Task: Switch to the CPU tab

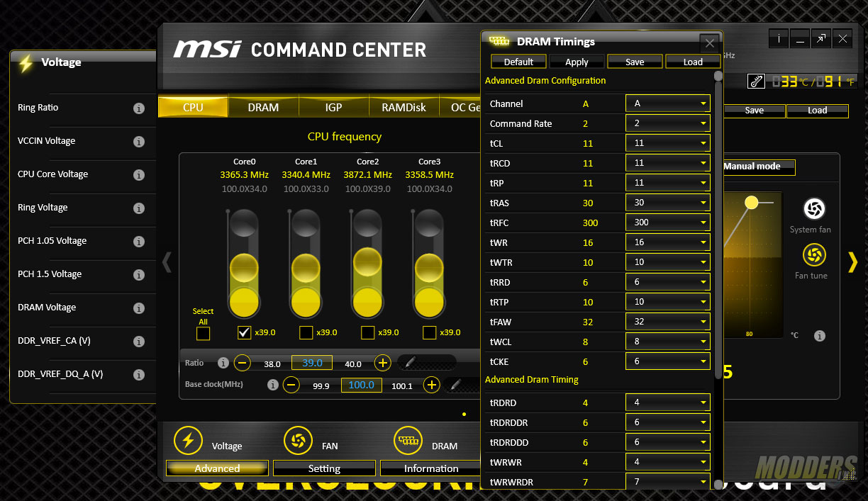Action: coord(193,107)
